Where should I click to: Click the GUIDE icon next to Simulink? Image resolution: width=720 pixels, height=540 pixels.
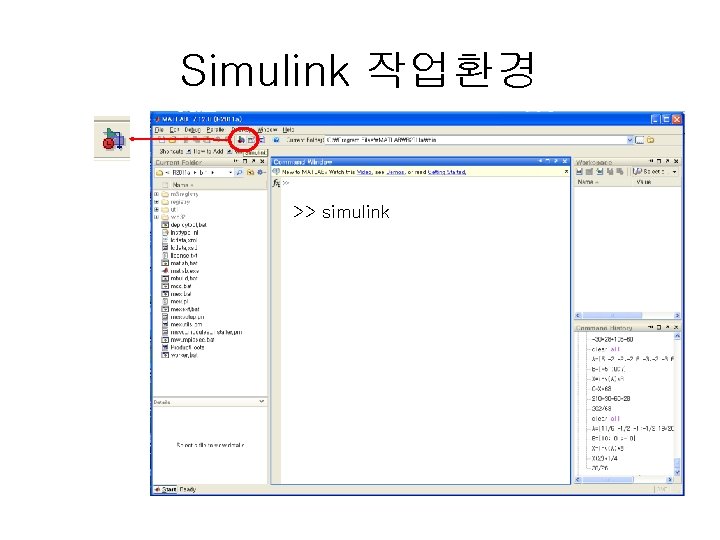point(251,140)
